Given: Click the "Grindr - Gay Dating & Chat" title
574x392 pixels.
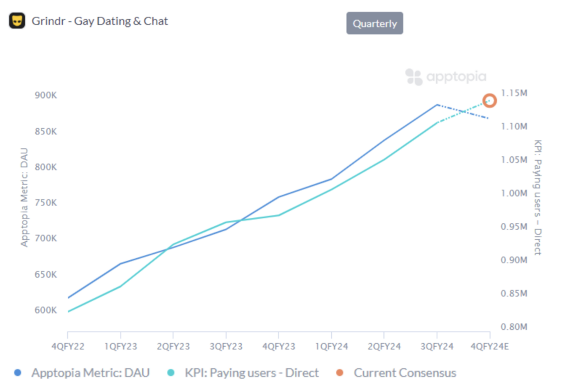Looking at the screenshot, I should tap(100, 21).
